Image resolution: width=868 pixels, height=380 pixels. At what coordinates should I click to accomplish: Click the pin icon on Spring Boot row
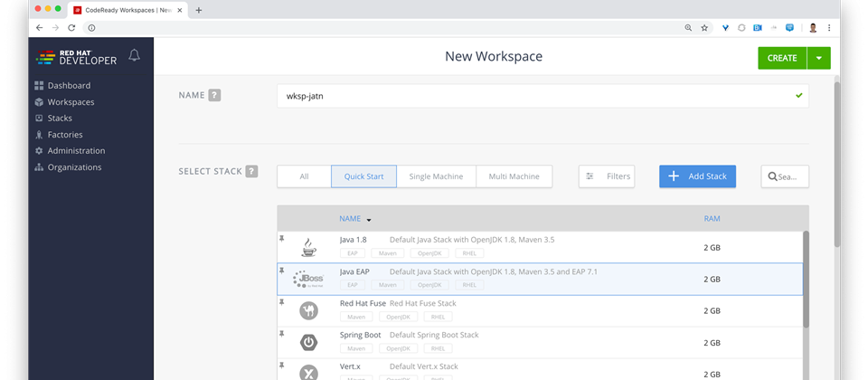[x=282, y=334]
